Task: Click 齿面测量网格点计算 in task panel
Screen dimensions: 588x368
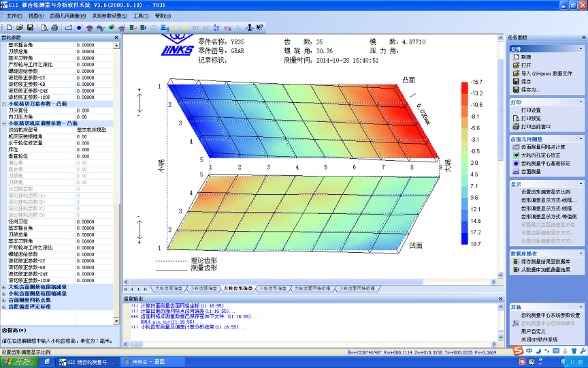Action: tap(543, 147)
